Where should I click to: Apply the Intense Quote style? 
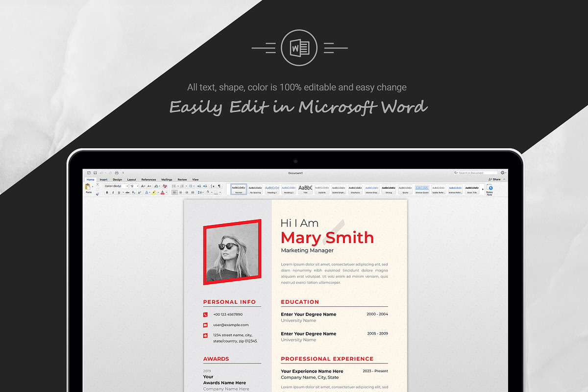(x=422, y=189)
